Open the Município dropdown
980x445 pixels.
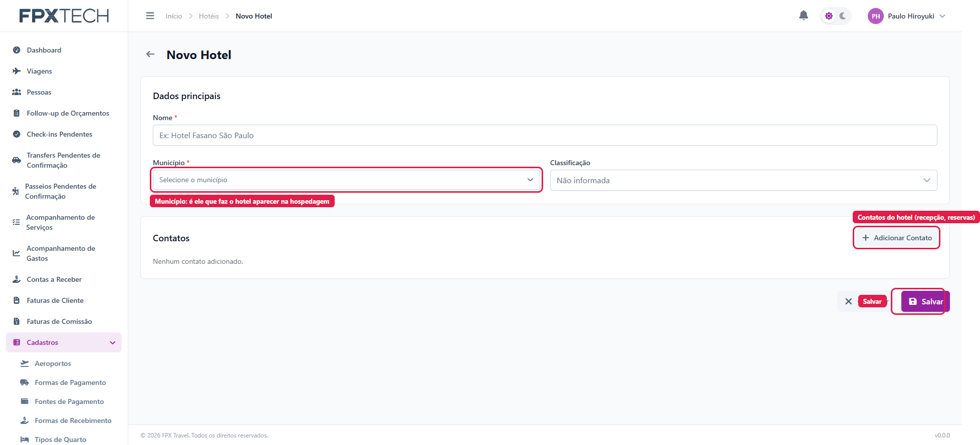coord(346,180)
